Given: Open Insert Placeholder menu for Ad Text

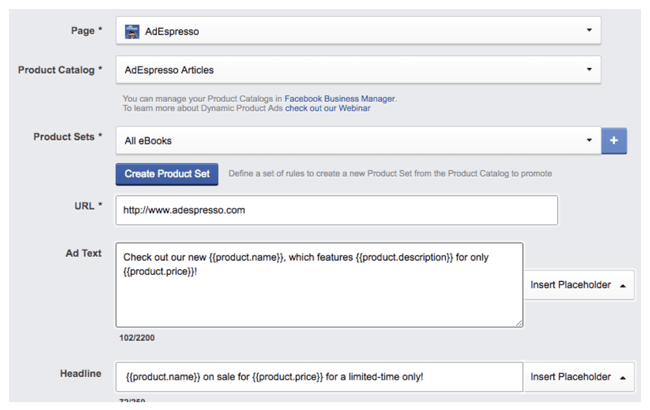Looking at the screenshot, I should point(579,285).
